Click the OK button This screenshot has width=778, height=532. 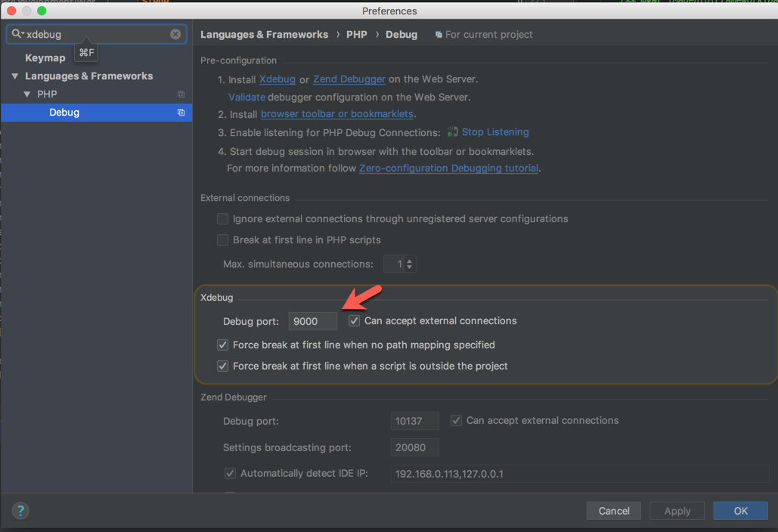(x=741, y=511)
